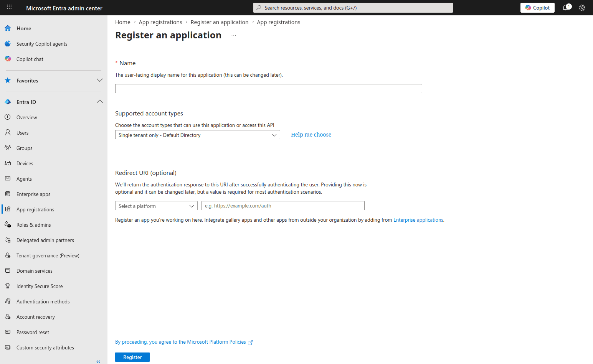The height and width of the screenshot is (364, 593).
Task: Click the Domain services icon
Action: (8, 270)
